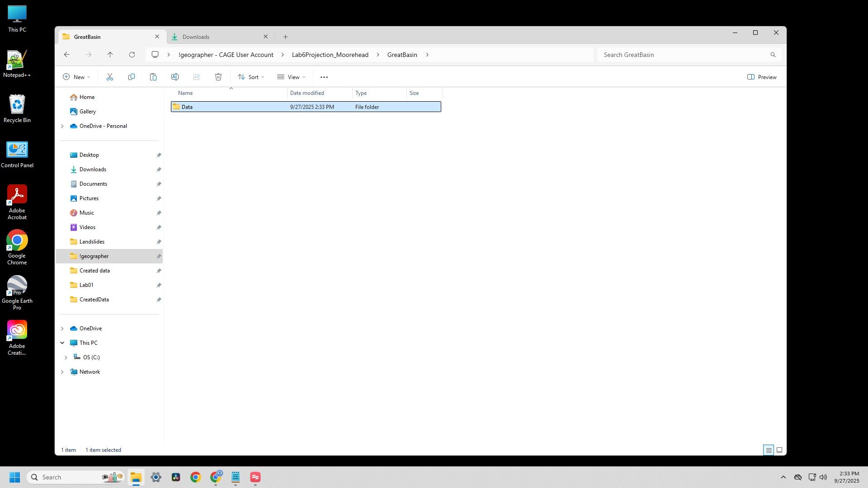Screen dimensions: 868x488
Task: Open the New item button
Action: click(76, 77)
